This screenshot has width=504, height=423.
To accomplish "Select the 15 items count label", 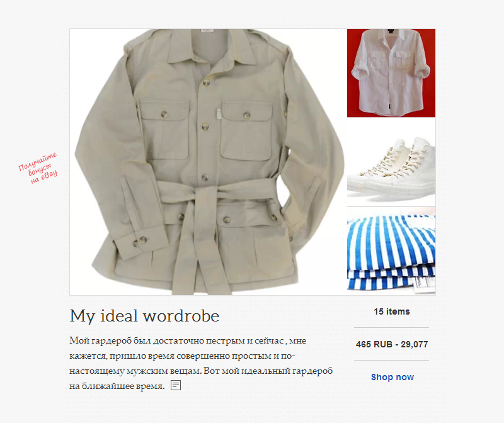I will 391,311.
